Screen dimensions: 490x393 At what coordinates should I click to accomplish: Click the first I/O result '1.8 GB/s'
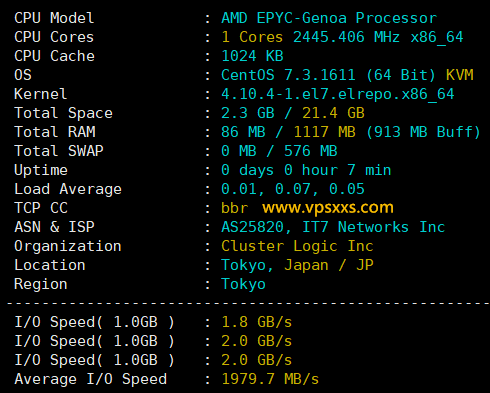[x=257, y=322]
